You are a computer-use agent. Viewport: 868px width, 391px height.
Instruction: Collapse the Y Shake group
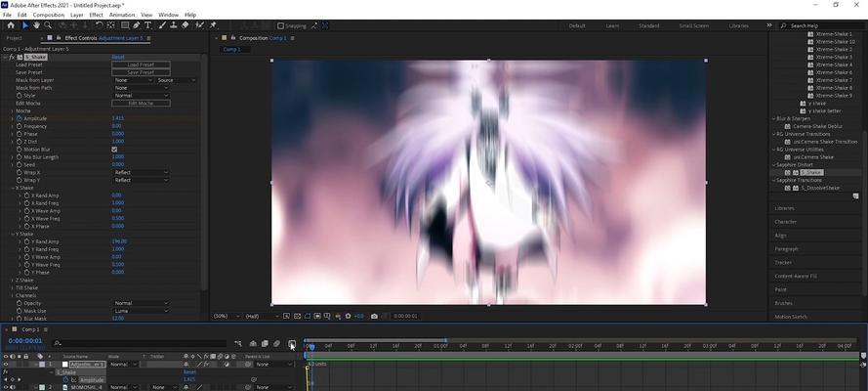12,235
